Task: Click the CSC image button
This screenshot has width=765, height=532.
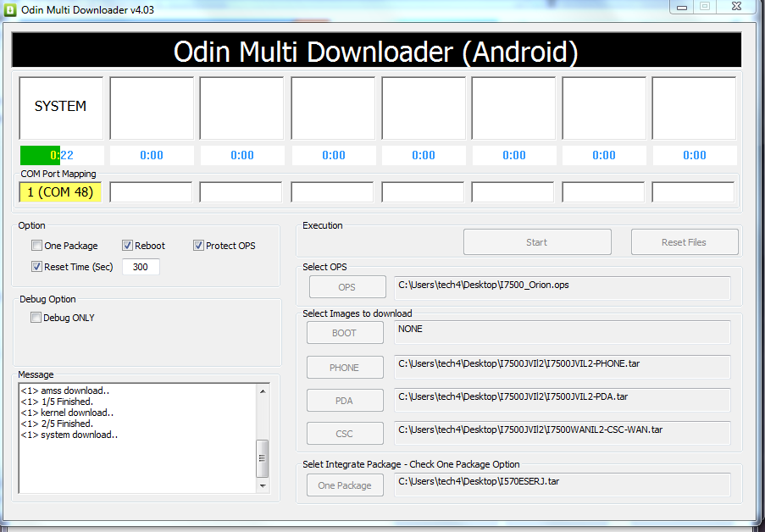Action: pos(345,434)
